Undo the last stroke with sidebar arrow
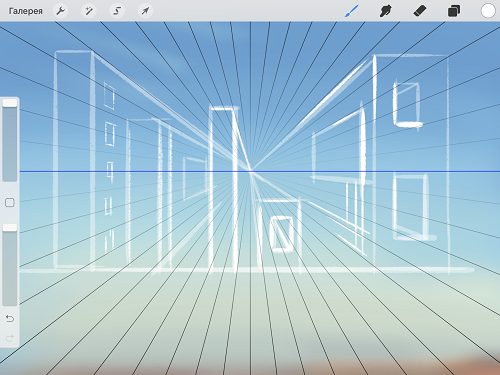 pos(10,319)
